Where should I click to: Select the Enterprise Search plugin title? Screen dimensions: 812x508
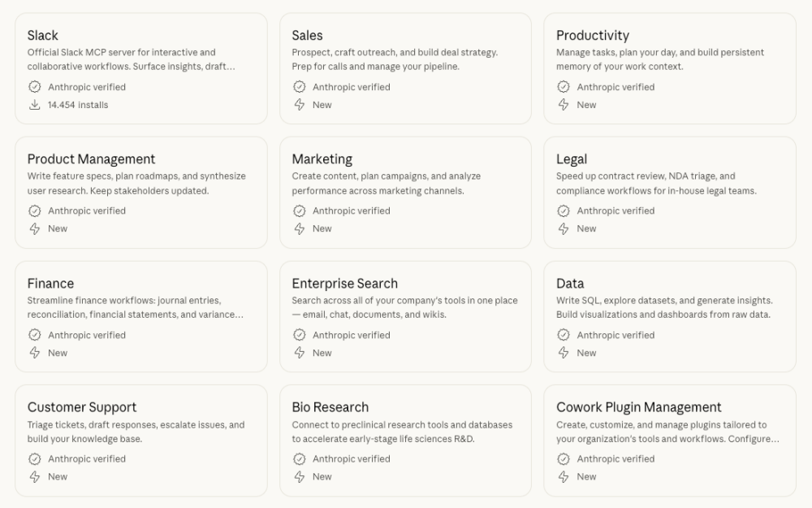tap(344, 284)
